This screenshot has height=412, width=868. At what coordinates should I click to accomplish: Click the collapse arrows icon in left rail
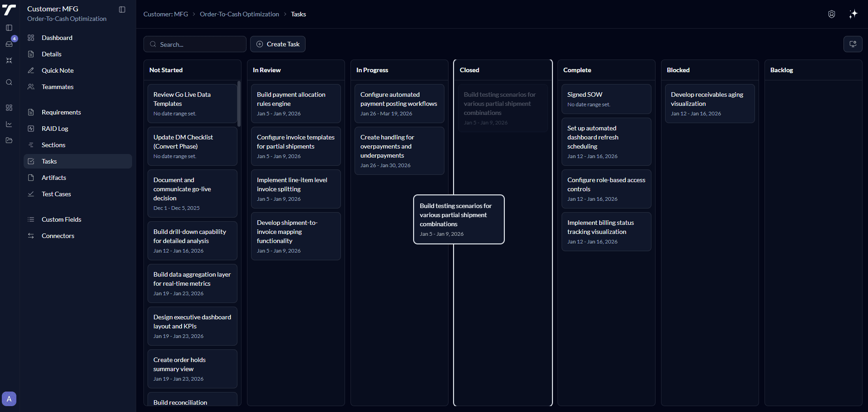(9, 60)
